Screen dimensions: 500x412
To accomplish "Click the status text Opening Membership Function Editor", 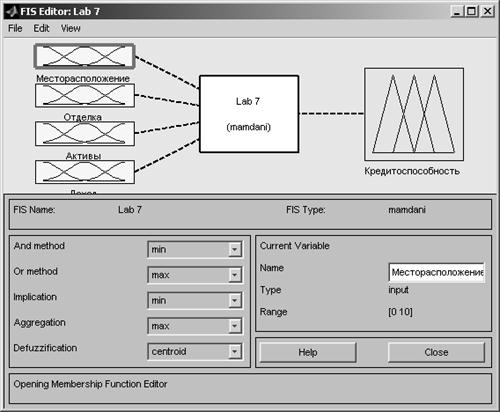I will 90,384.
